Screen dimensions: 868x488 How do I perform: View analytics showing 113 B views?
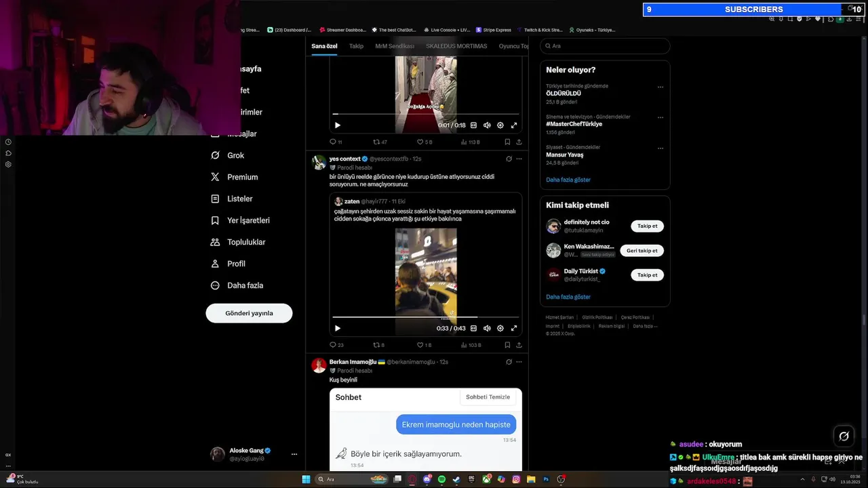pyautogui.click(x=471, y=142)
